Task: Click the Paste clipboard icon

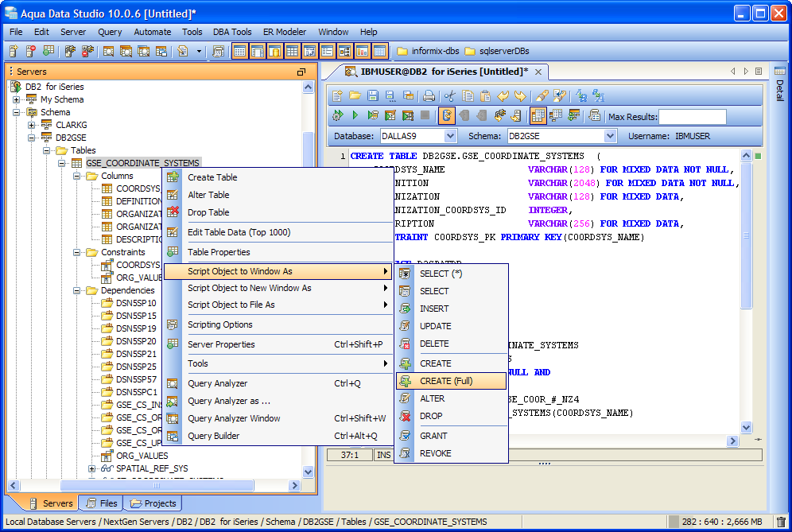Action: 485,95
